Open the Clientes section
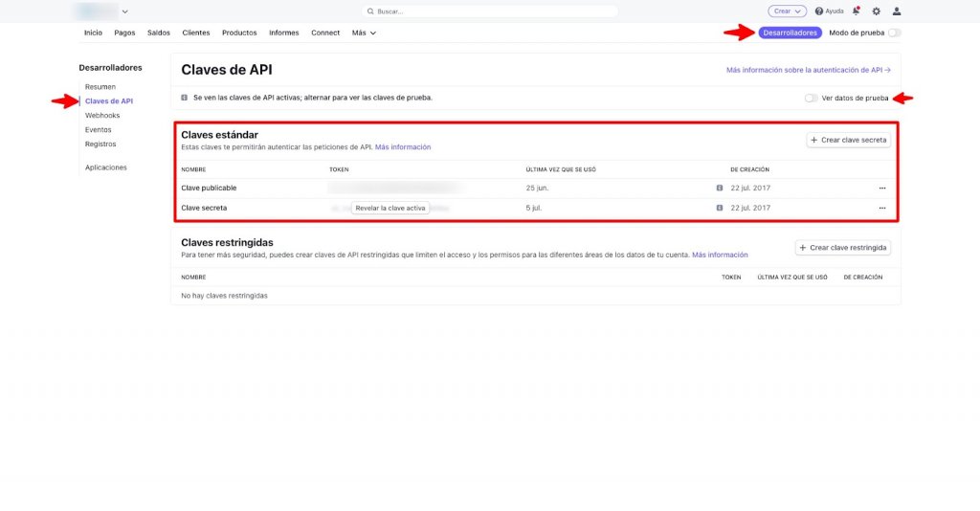The image size is (980, 511). point(196,33)
